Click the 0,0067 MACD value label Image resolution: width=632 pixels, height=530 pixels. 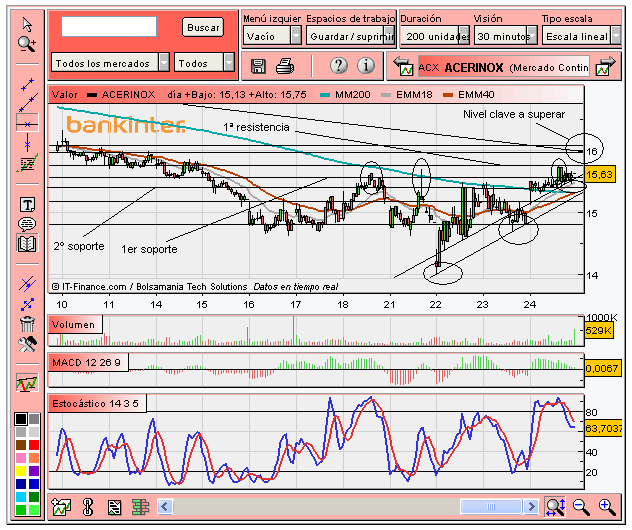coord(602,368)
